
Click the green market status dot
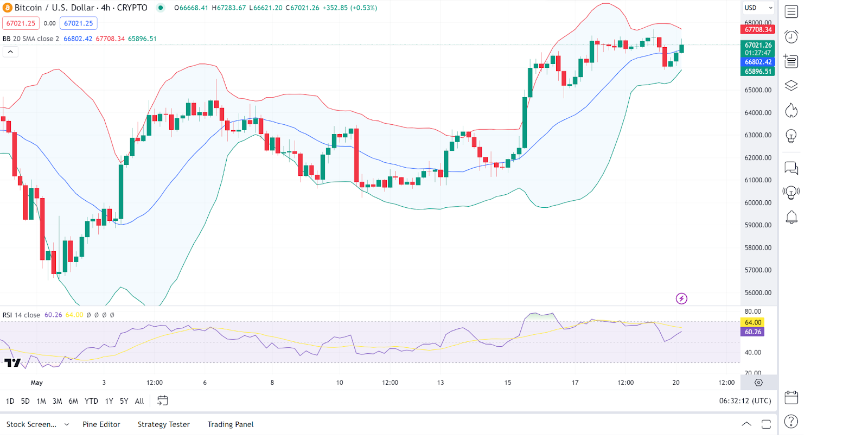coord(161,8)
